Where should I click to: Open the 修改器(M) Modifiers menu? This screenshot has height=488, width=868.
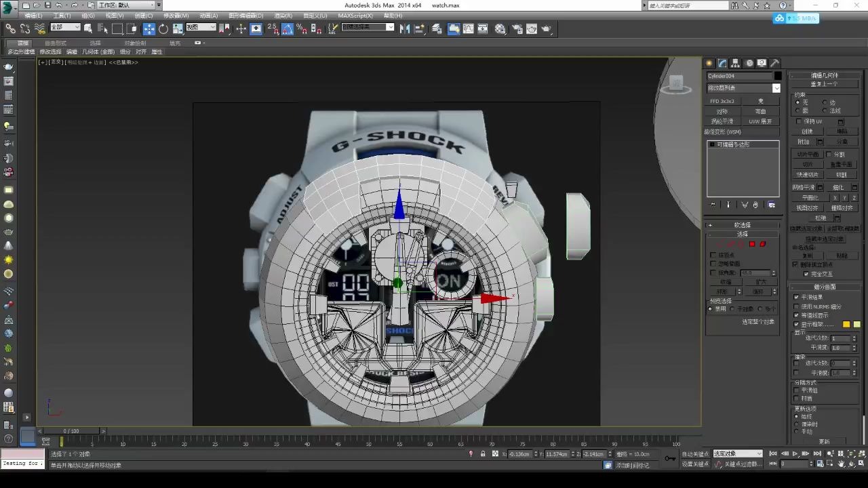pyautogui.click(x=176, y=16)
